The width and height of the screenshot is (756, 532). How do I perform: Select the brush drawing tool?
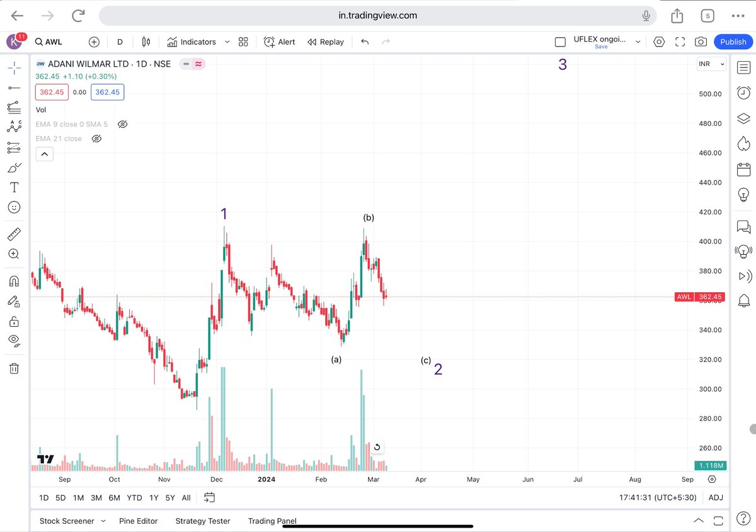click(x=14, y=167)
